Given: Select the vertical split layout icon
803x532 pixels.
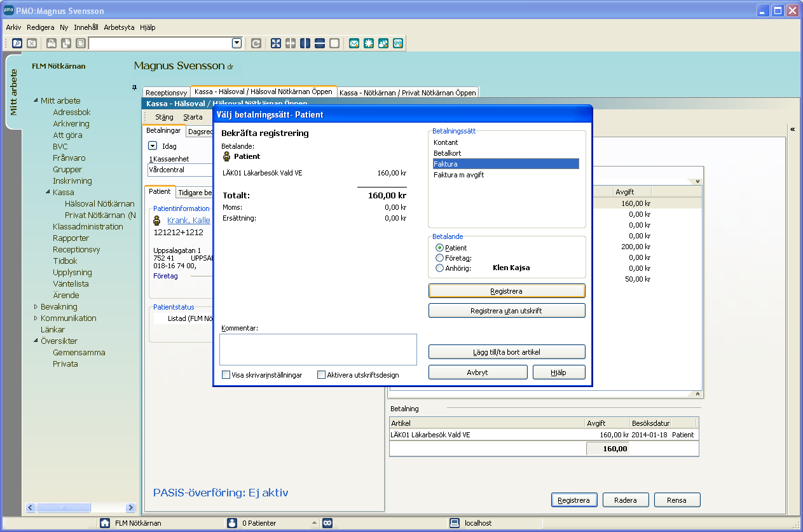Looking at the screenshot, I should (x=305, y=43).
